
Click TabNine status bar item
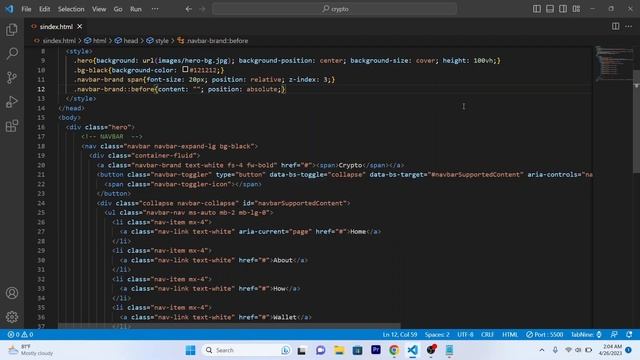(x=587, y=335)
